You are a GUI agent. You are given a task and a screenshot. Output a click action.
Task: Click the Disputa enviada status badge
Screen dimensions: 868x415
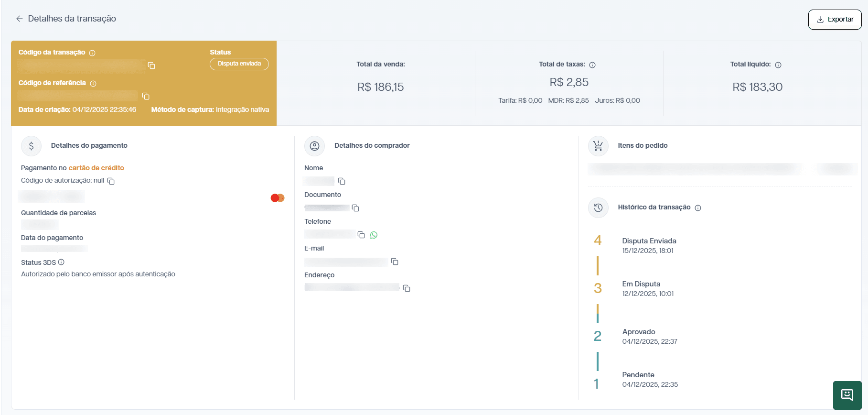[x=239, y=64]
